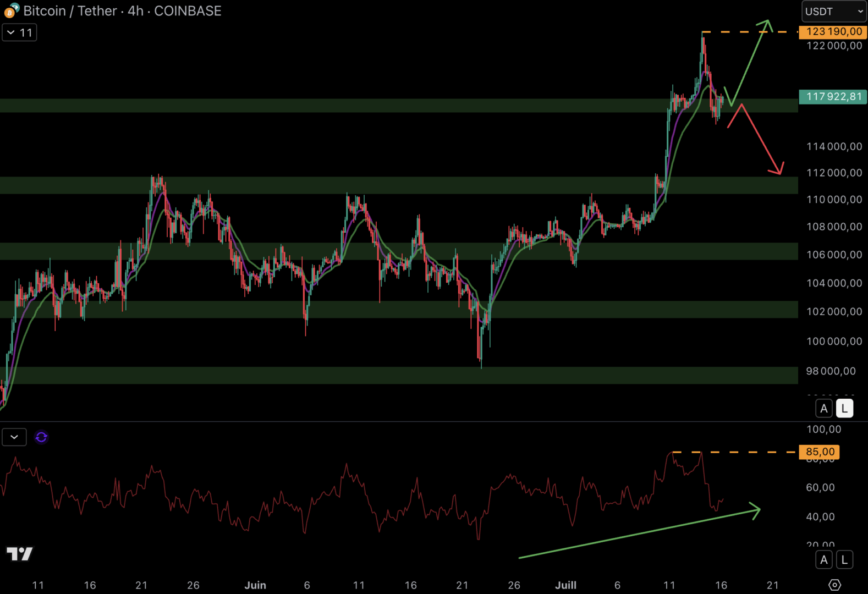This screenshot has width=868, height=594.
Task: Select the green support zone at 117 000
Action: (x=399, y=106)
